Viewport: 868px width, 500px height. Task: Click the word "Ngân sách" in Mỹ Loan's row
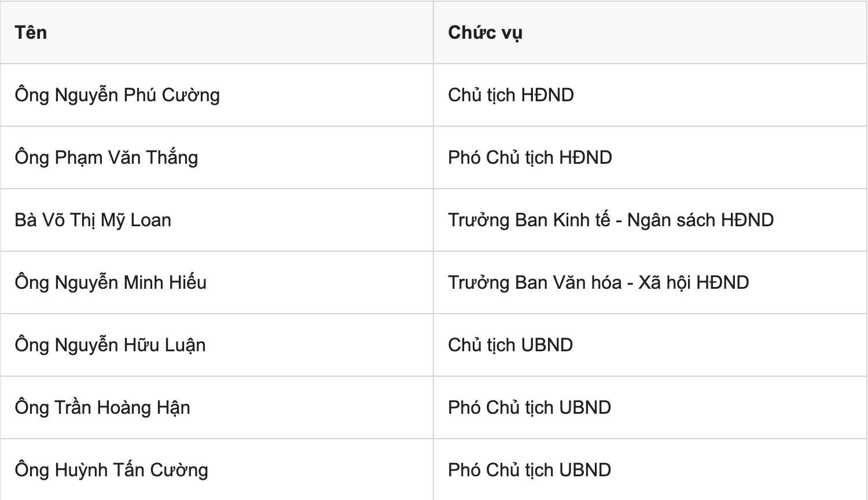click(672, 220)
